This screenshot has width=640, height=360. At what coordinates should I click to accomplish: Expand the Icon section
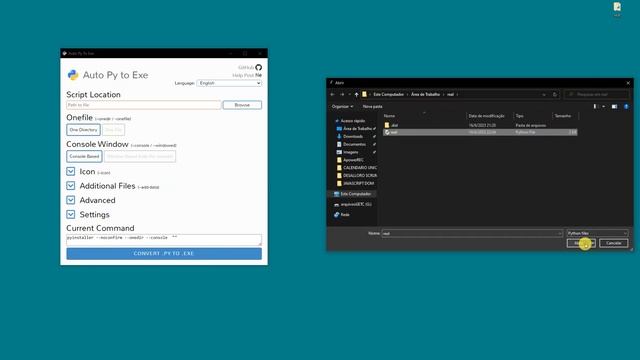(71, 171)
